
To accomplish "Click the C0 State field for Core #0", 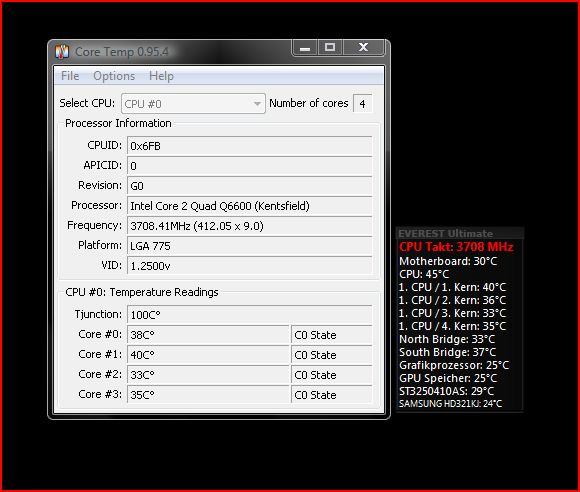I will pyautogui.click(x=331, y=335).
